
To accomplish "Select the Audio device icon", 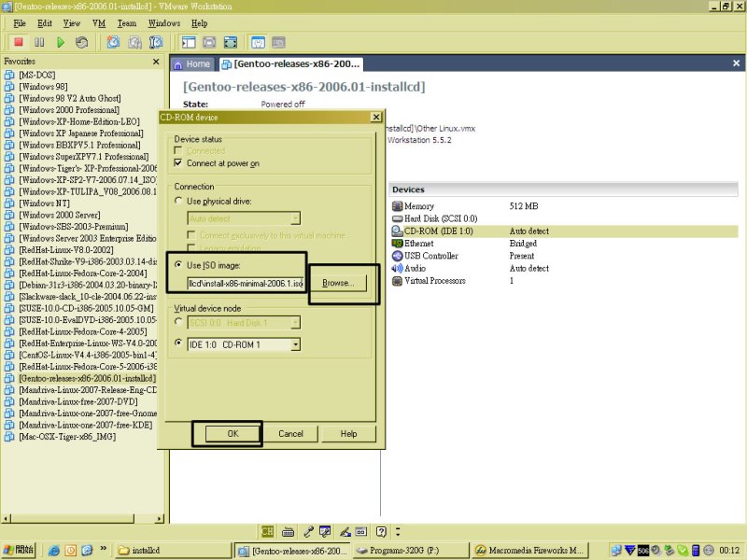I will (x=397, y=268).
